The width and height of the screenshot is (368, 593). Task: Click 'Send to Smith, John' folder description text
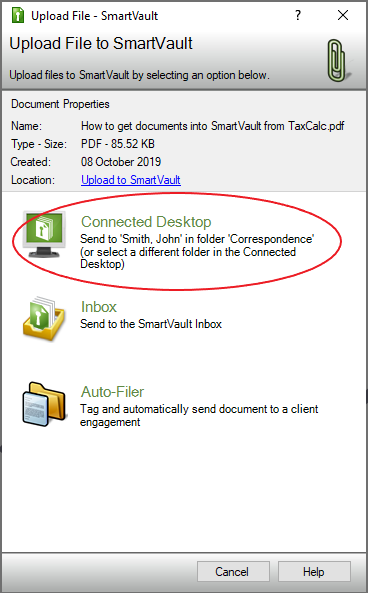pos(197,251)
